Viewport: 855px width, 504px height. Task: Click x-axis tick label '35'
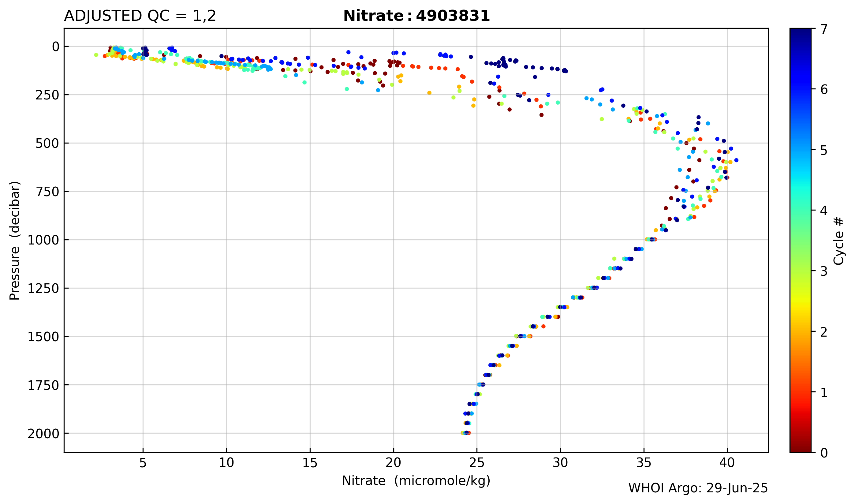(644, 463)
